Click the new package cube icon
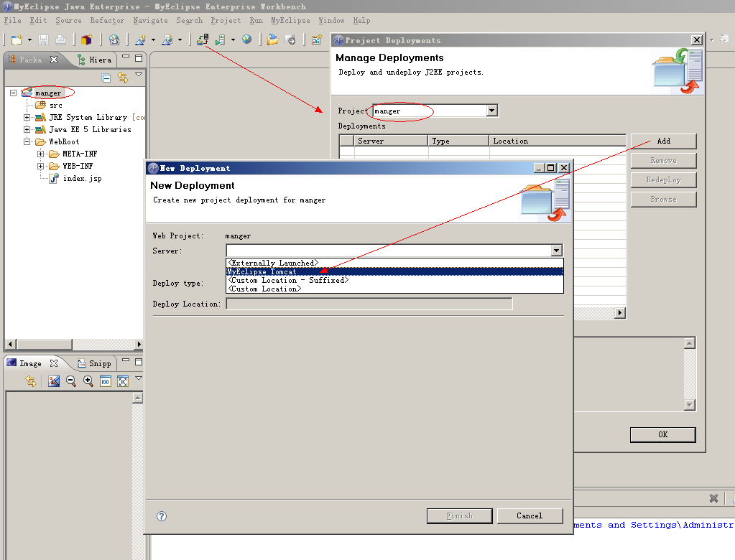Viewport: 735px width, 560px height. pyautogui.click(x=86, y=39)
